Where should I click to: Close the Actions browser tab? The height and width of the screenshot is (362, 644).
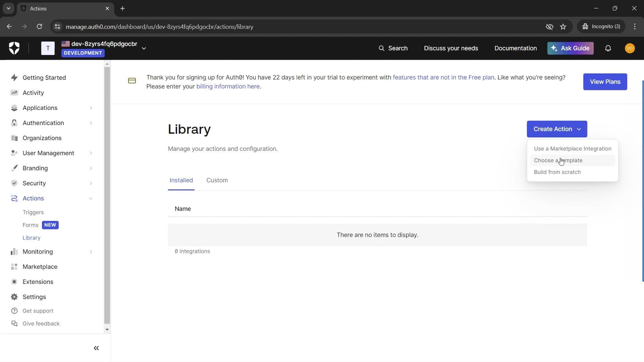click(107, 8)
